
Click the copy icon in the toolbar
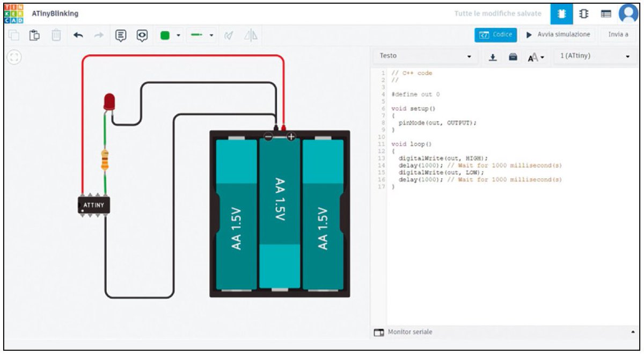pyautogui.click(x=14, y=35)
